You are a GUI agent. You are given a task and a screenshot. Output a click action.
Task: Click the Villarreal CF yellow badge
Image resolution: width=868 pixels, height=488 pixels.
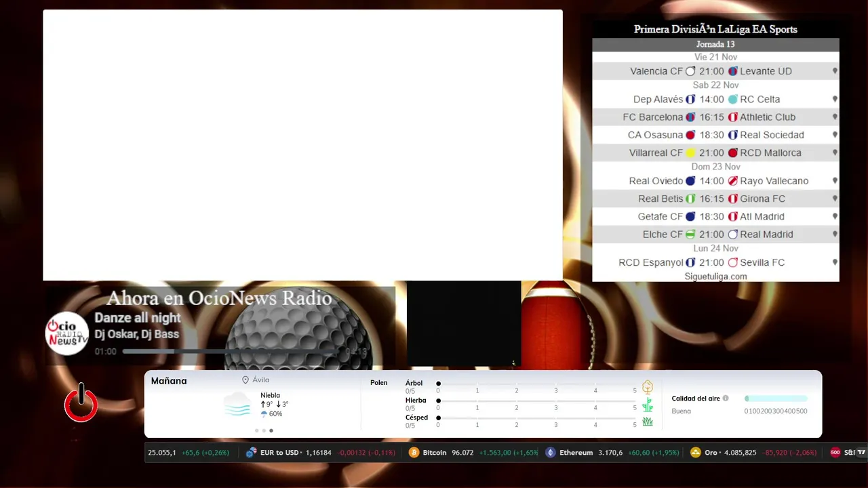coord(690,153)
